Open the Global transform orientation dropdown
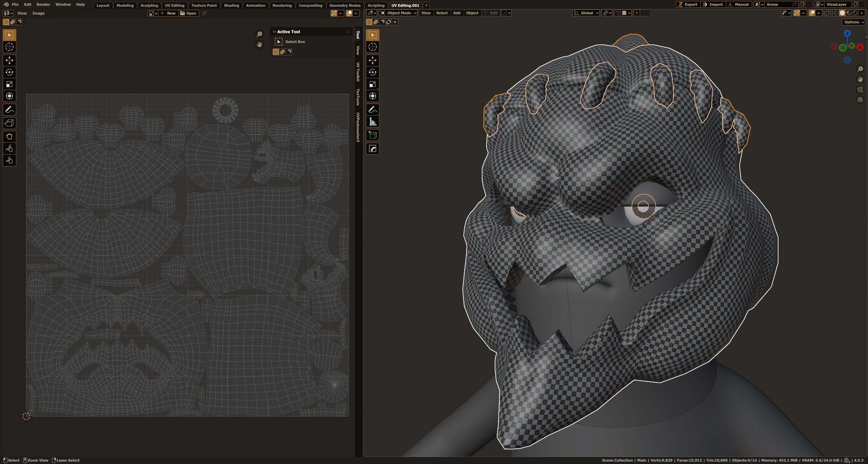The image size is (868, 464). tap(586, 13)
